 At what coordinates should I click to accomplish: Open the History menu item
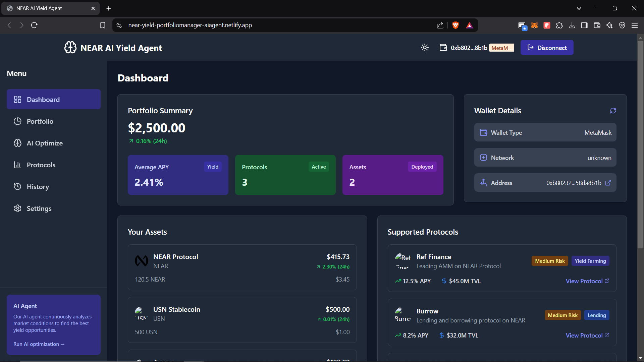pos(38,187)
